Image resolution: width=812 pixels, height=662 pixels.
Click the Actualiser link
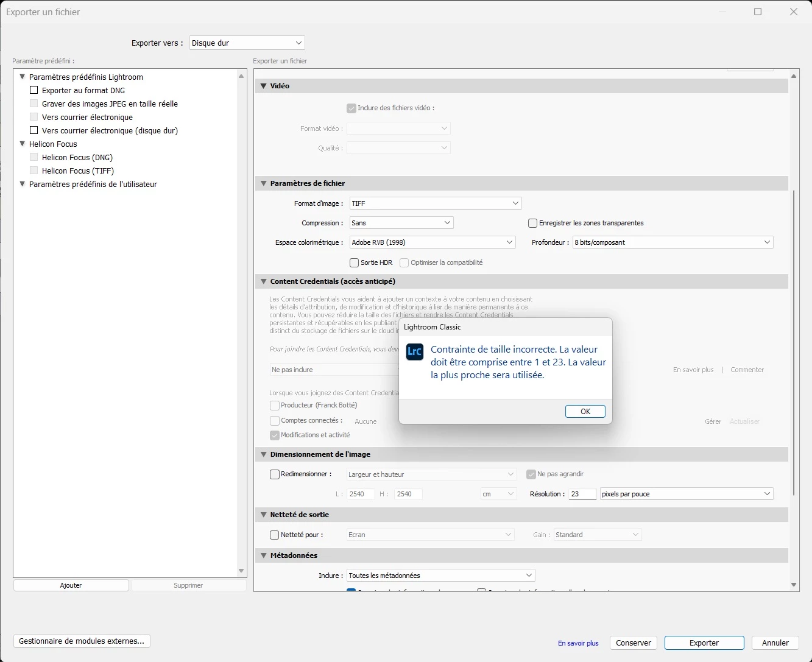click(x=744, y=421)
